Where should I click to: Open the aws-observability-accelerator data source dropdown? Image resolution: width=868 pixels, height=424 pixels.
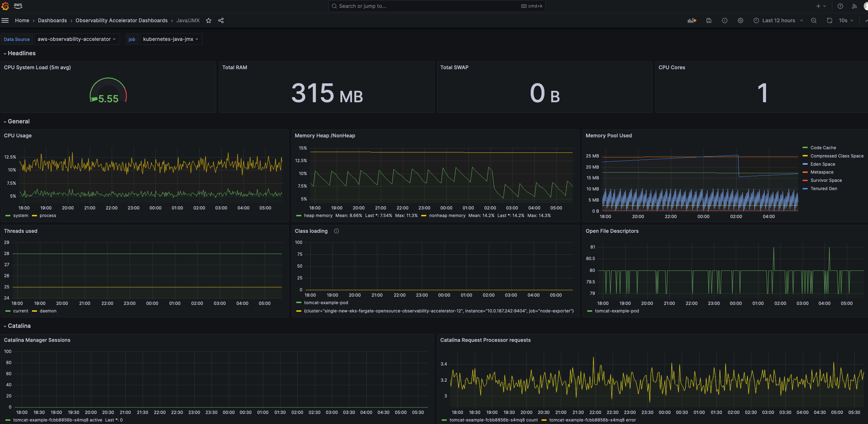pyautogui.click(x=76, y=39)
